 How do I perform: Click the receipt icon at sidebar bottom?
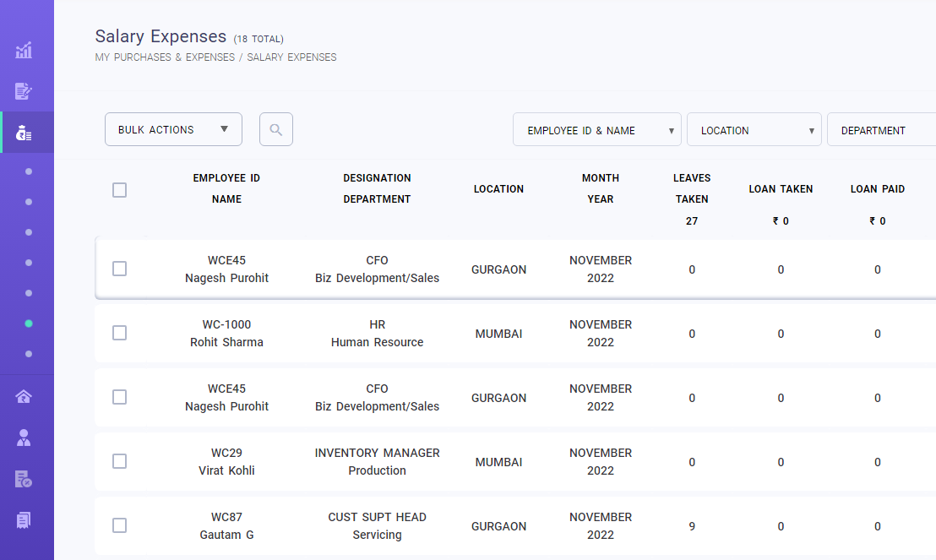click(x=24, y=519)
